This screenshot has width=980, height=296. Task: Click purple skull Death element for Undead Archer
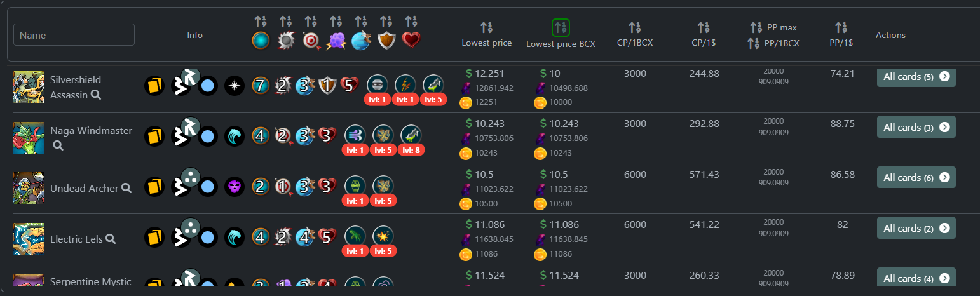point(235,187)
